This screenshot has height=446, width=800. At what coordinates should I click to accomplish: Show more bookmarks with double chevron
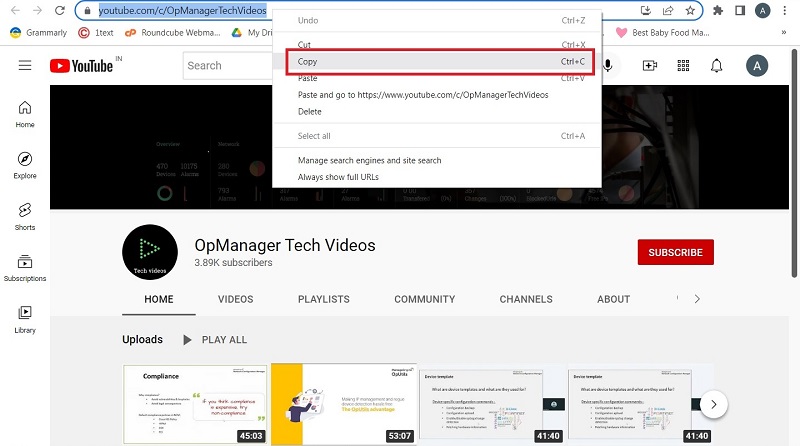point(784,33)
